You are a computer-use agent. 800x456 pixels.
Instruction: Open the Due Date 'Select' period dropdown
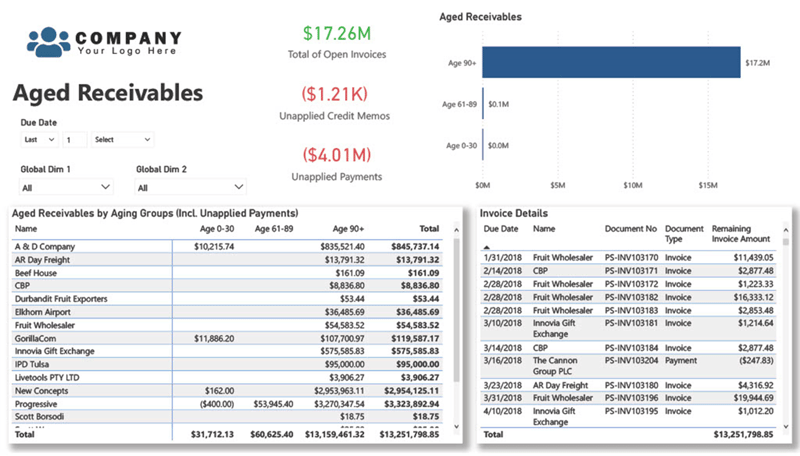point(122,140)
